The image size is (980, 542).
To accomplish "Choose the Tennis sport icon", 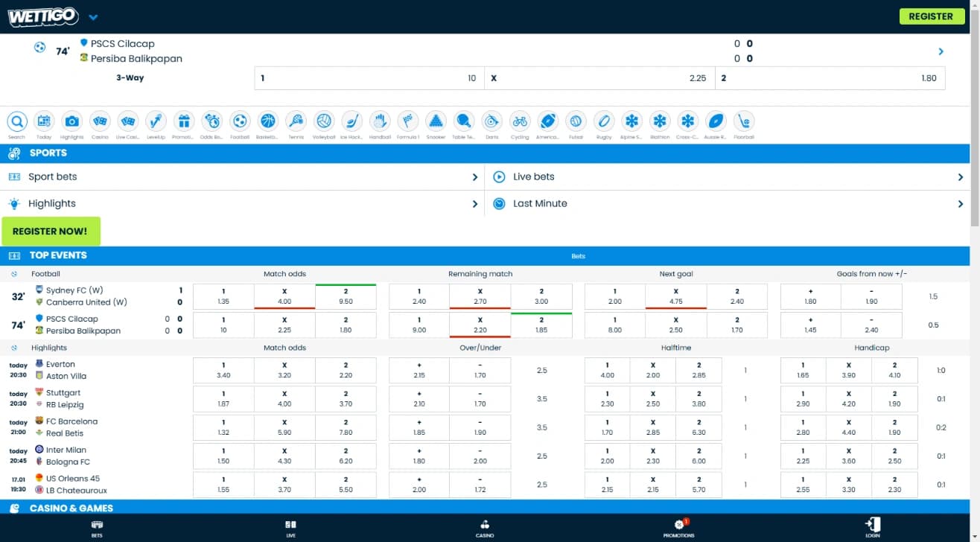I will click(296, 121).
